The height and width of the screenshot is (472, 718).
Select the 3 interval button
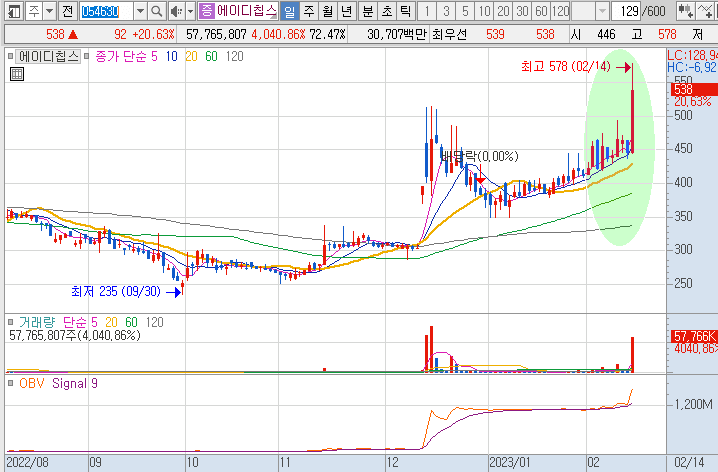click(x=446, y=11)
